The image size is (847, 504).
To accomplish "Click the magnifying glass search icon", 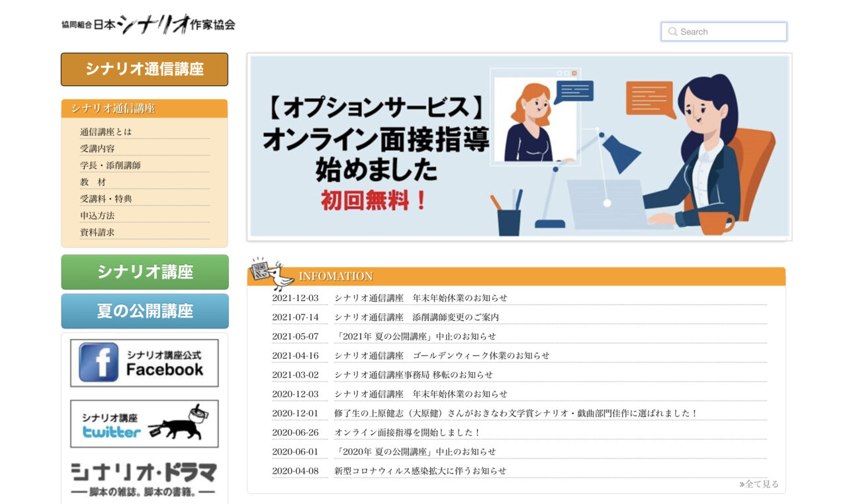I will 673,31.
